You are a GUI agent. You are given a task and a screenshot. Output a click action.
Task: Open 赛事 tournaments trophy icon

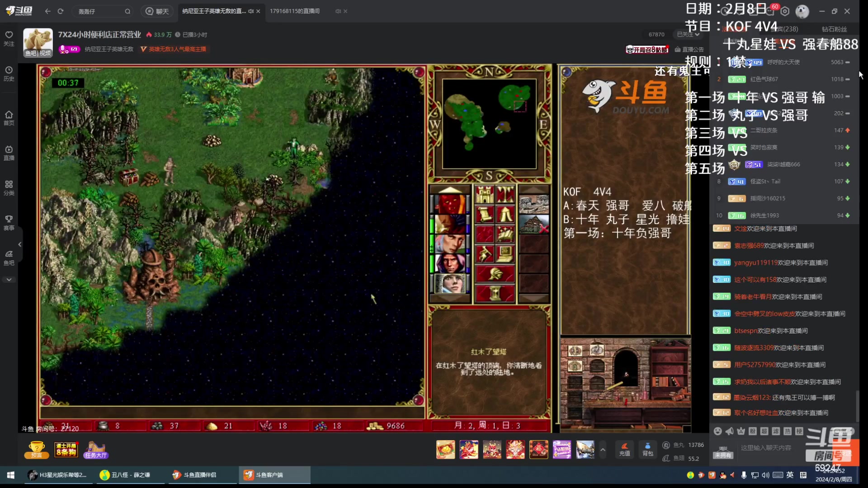click(9, 223)
